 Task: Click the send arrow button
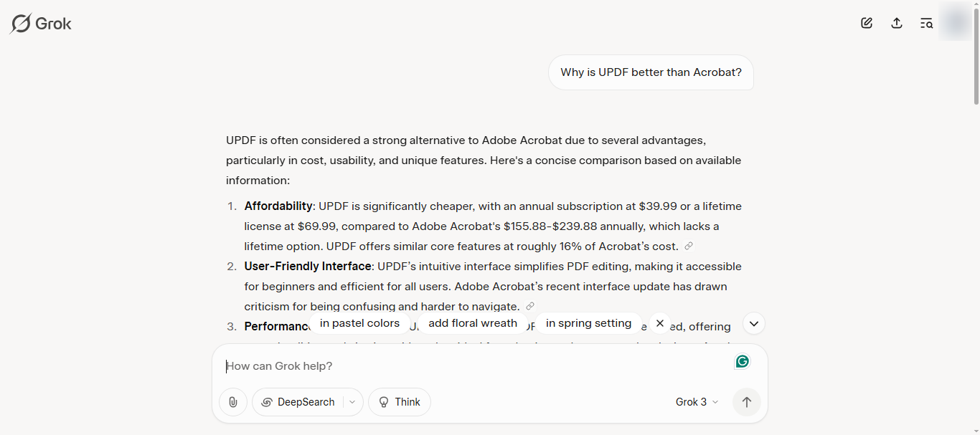pyautogui.click(x=747, y=402)
